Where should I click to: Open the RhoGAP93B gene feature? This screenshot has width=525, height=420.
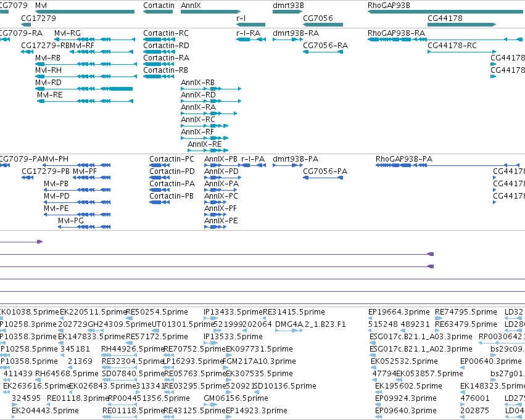pos(445,12)
